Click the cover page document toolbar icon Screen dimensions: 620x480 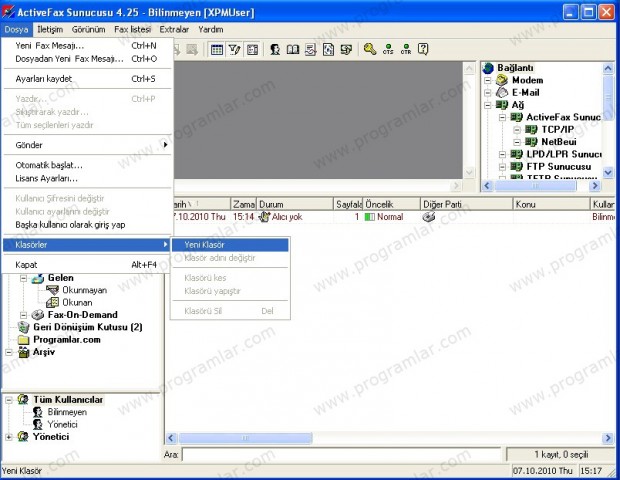point(310,50)
